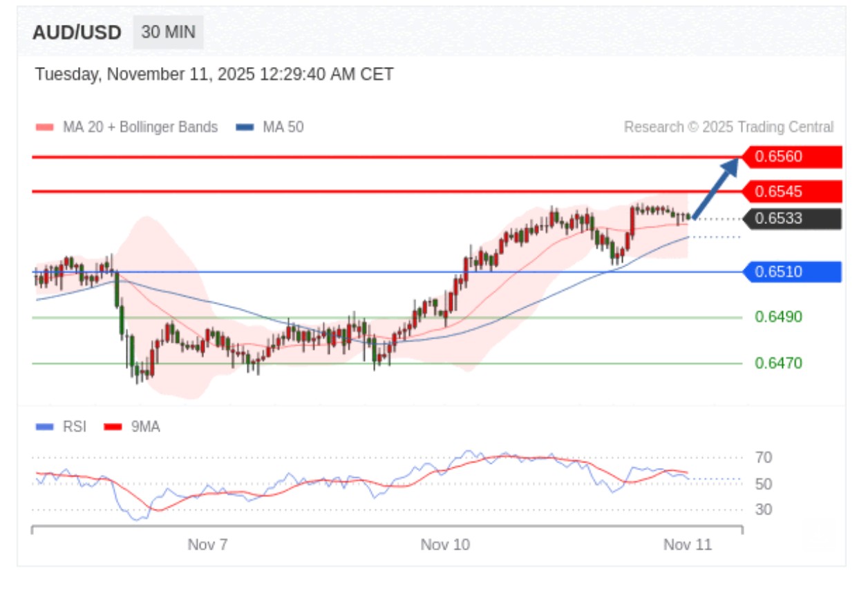Viewport: 868px width, 589px height.
Task: Select the blue 0.6510 pivot price tag
Action: click(791, 272)
